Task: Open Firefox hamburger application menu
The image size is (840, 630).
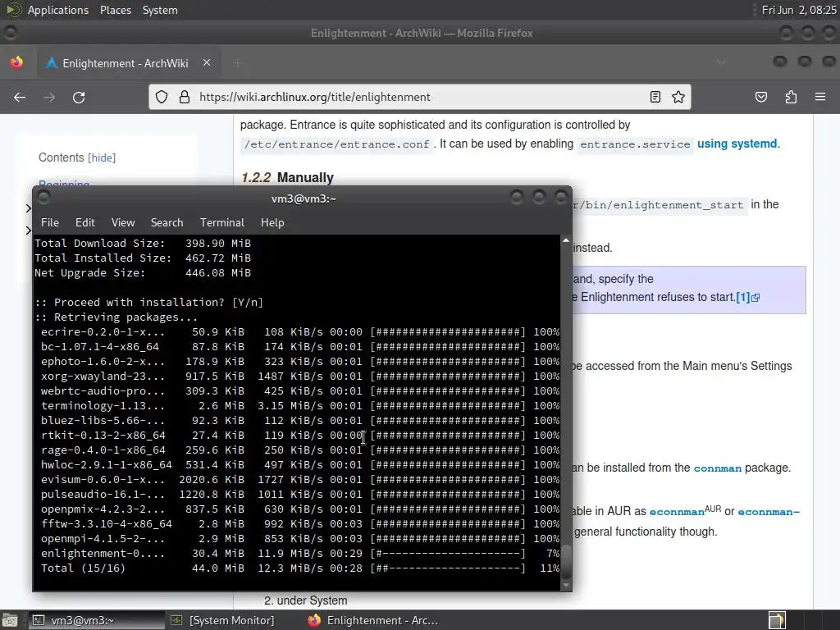Action: (820, 97)
